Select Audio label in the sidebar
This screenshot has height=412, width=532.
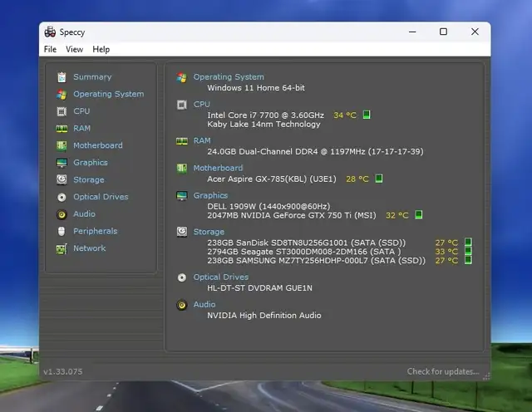pyautogui.click(x=84, y=214)
